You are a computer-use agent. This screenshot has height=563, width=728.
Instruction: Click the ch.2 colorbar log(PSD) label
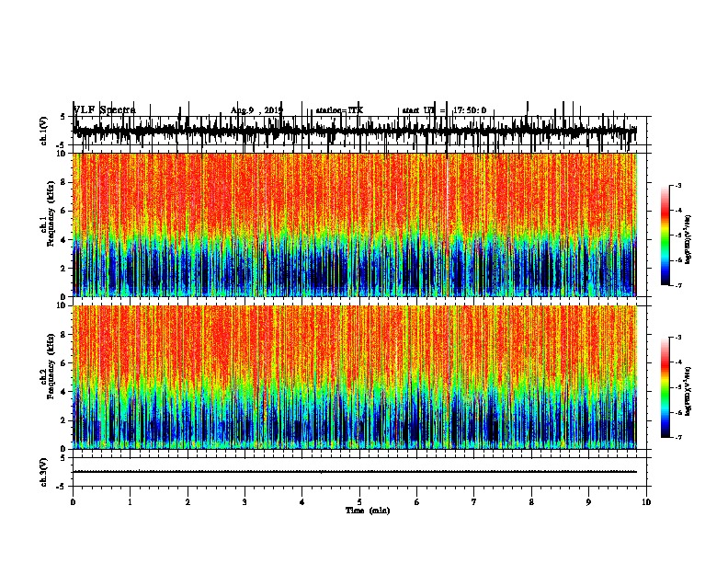pyautogui.click(x=688, y=391)
